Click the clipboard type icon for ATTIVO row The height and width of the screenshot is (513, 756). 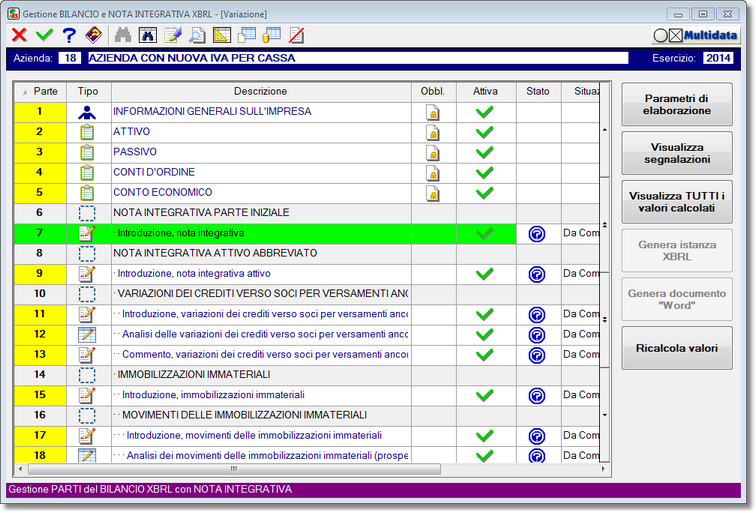[87, 132]
